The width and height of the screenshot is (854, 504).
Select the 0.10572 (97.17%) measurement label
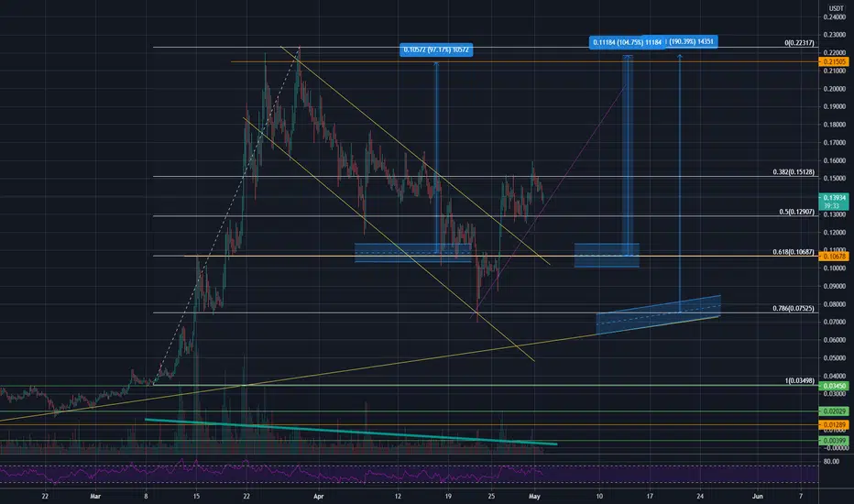(x=436, y=50)
